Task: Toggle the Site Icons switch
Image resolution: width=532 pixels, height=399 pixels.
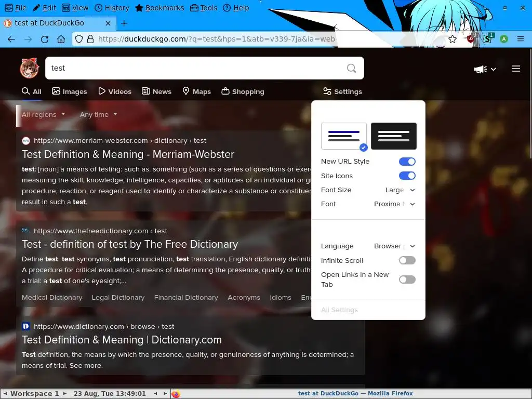Action: pyautogui.click(x=407, y=176)
